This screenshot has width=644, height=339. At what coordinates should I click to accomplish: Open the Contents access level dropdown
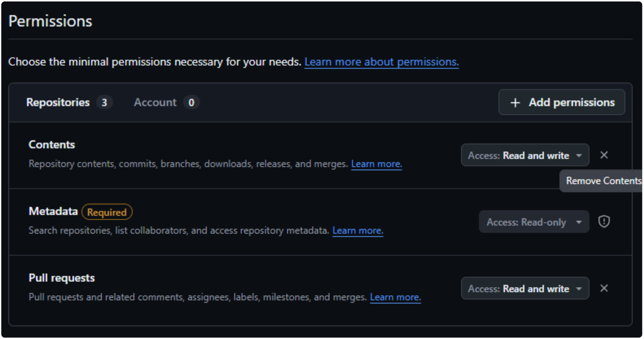click(525, 155)
